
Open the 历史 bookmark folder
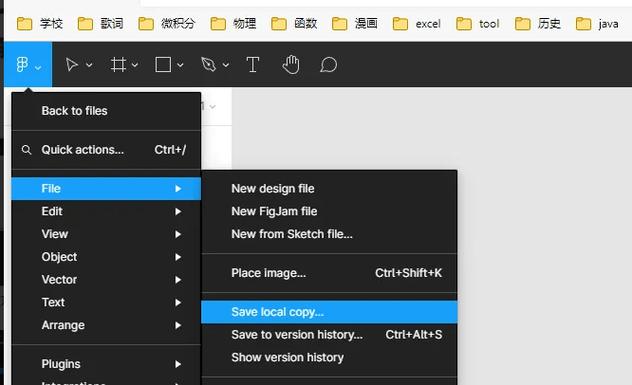[538, 24]
